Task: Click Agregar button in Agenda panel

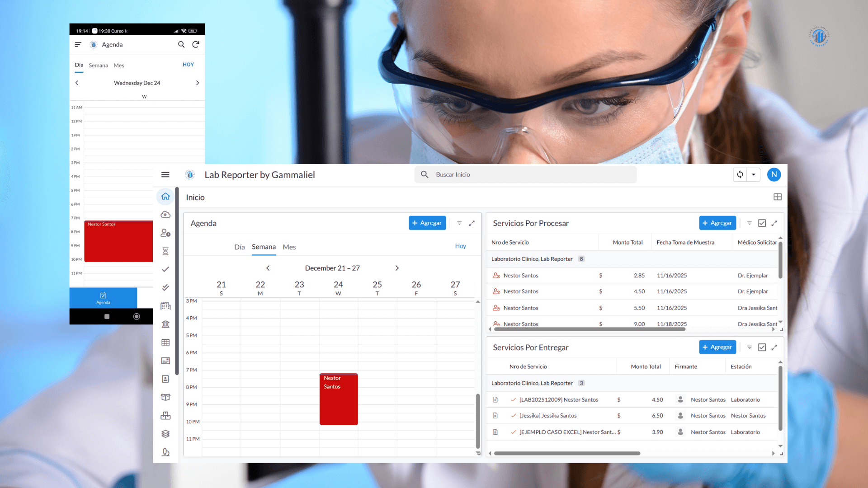Action: click(x=427, y=223)
